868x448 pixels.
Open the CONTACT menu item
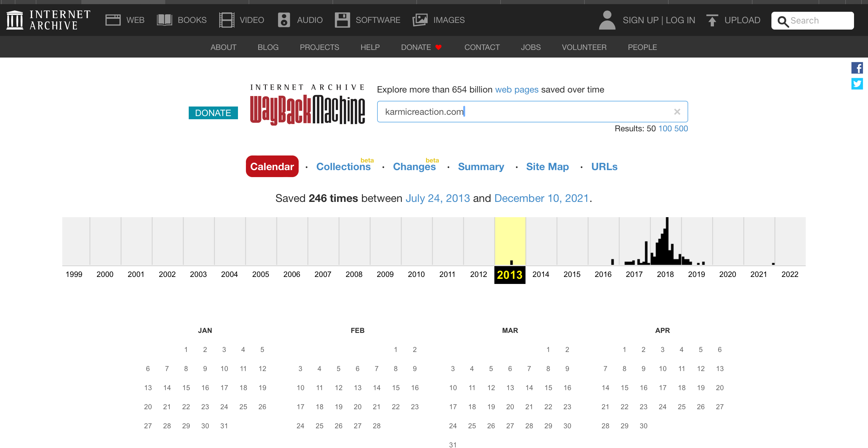(482, 47)
